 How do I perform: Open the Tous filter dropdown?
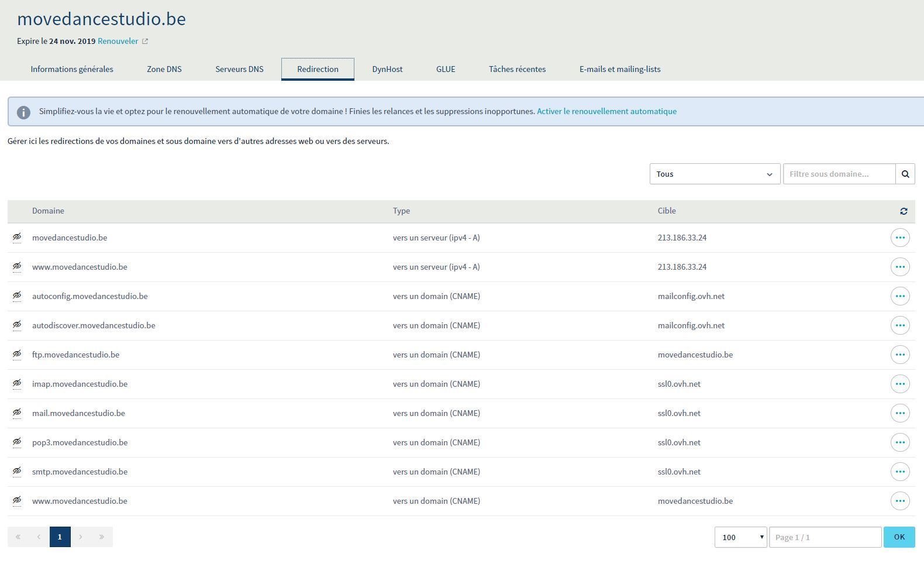point(715,174)
